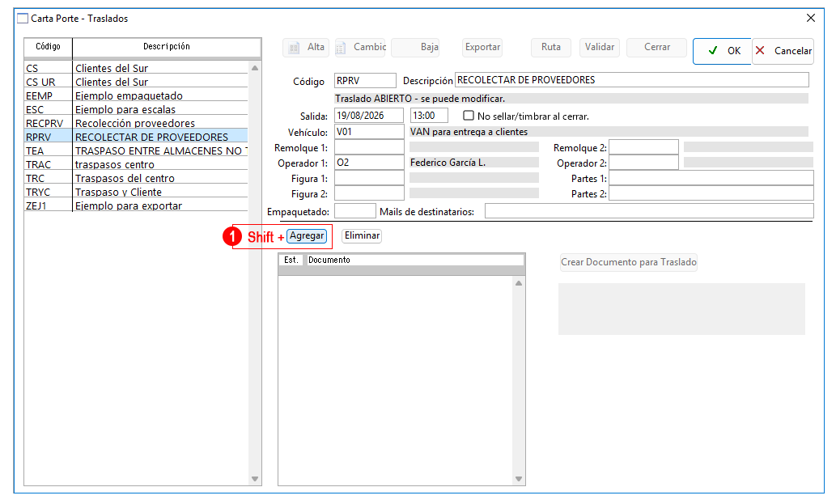Click the Cerrar button
The width and height of the screenshot is (836, 504).
click(x=656, y=48)
